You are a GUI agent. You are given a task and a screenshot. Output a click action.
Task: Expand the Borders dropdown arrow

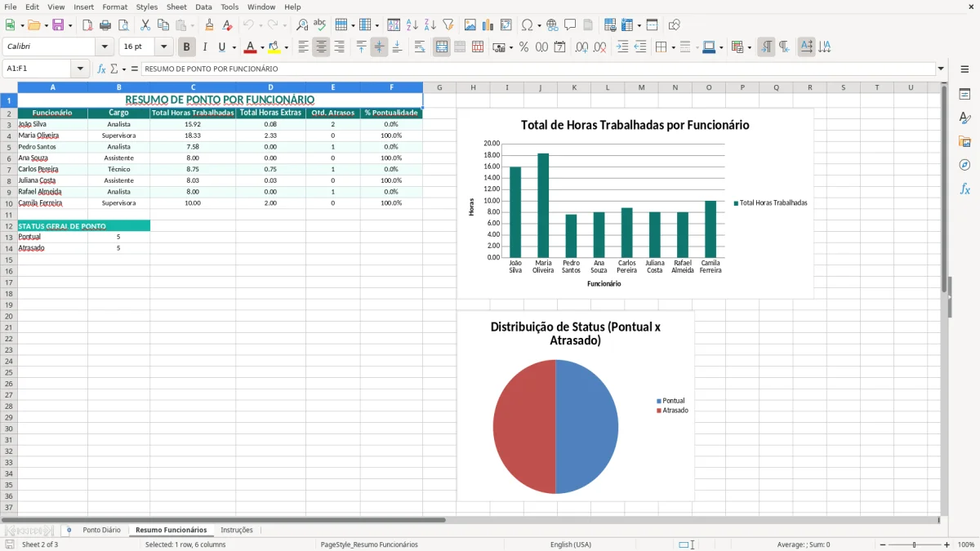pyautogui.click(x=673, y=47)
